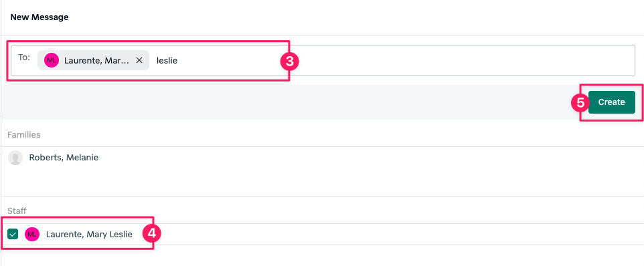Click Roberts, Melanie's gray profile avatar
Viewport: 644px width, 266px height.
(15, 158)
